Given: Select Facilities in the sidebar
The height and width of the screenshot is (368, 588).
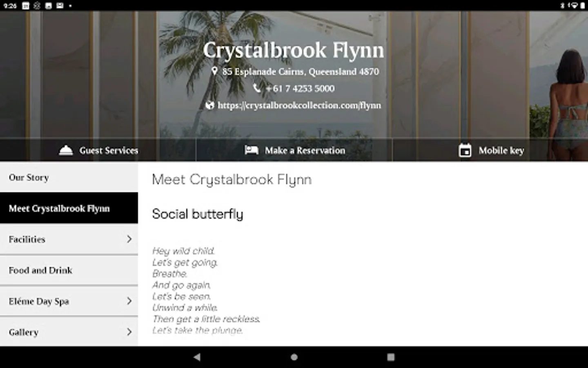Looking at the screenshot, I should pos(69,239).
